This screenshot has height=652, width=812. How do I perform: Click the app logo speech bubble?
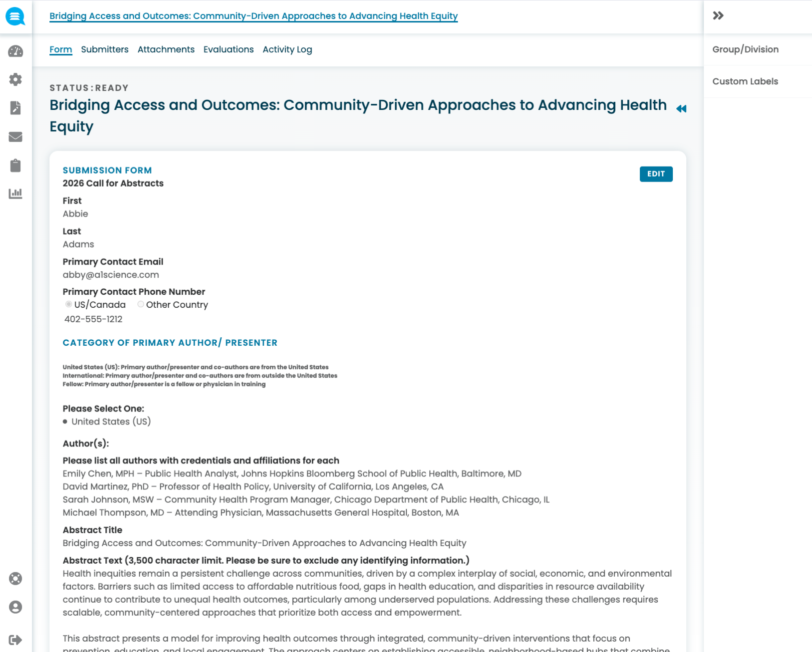tap(15, 16)
